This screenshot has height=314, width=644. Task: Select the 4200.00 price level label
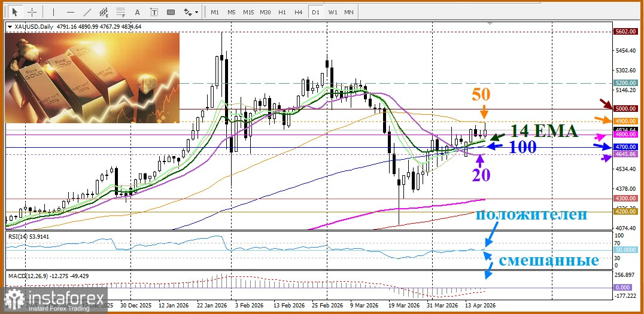tap(625, 211)
